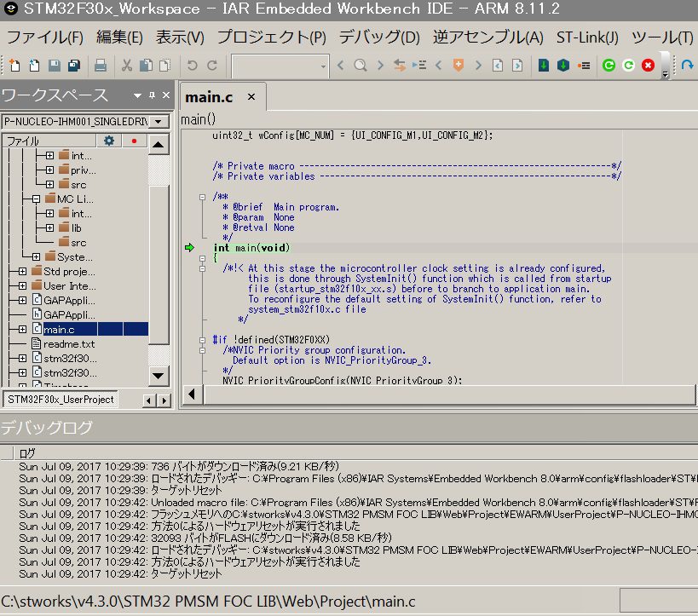Open the ST-Link(J) menu
The width and height of the screenshot is (698, 616).
[x=587, y=37]
